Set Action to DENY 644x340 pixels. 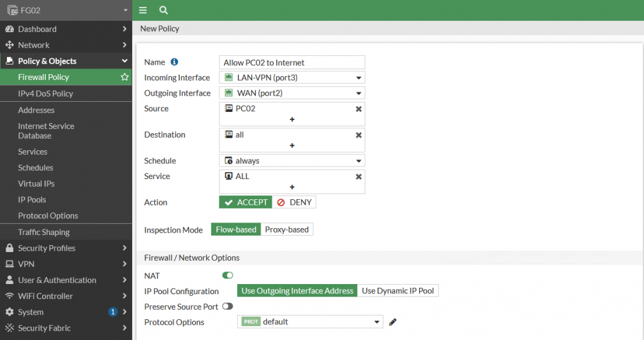click(294, 202)
